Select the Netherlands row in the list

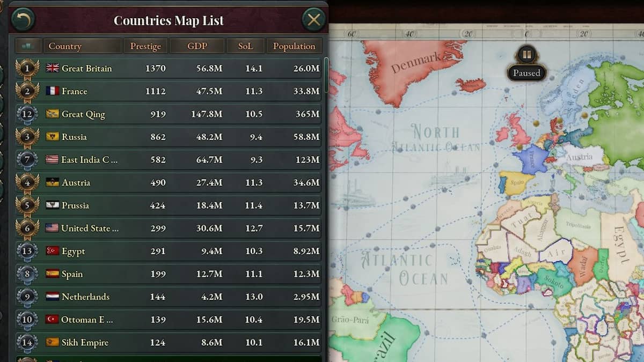(169, 297)
